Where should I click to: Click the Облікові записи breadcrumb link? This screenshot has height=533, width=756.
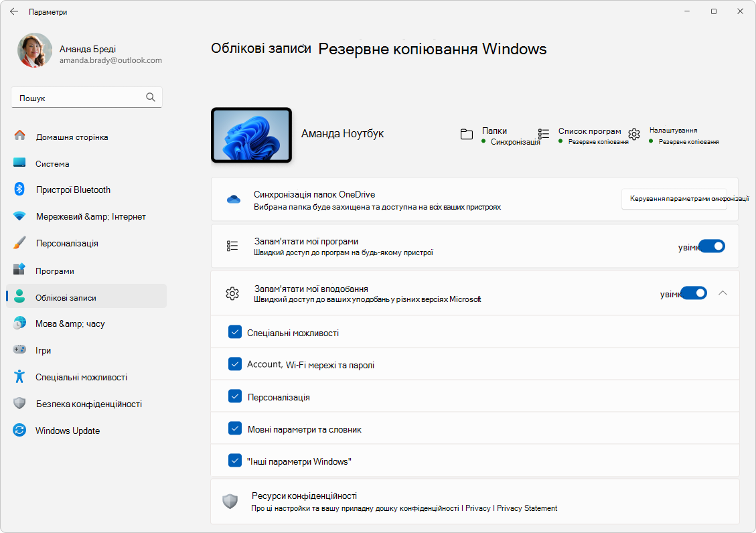(261, 48)
